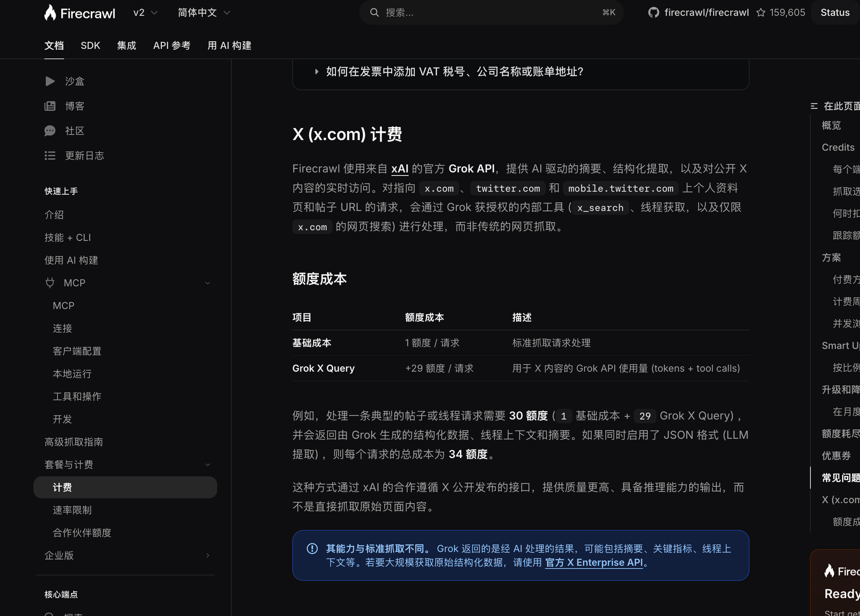
Task: Click the 额度成本 section heading
Action: 319,279
